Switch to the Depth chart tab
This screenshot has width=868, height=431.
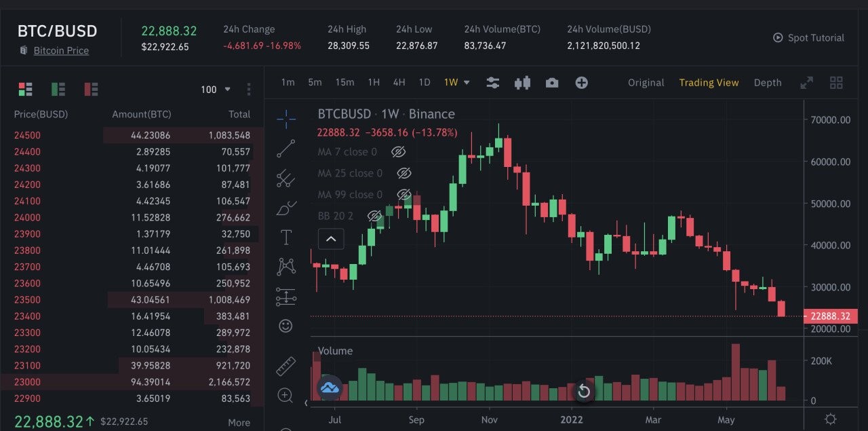[768, 83]
